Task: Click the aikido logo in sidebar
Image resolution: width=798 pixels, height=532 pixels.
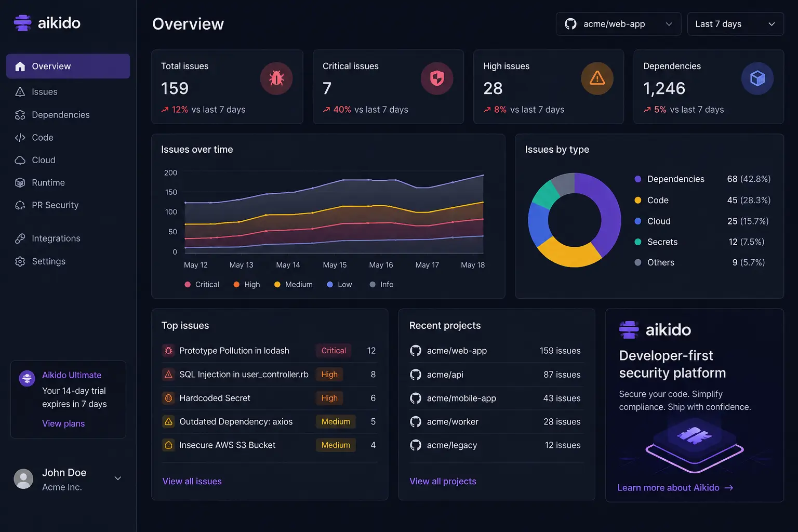Action: 47,23
